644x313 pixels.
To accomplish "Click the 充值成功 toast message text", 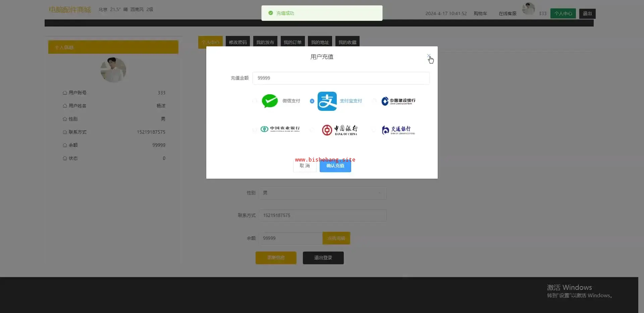I will (285, 13).
